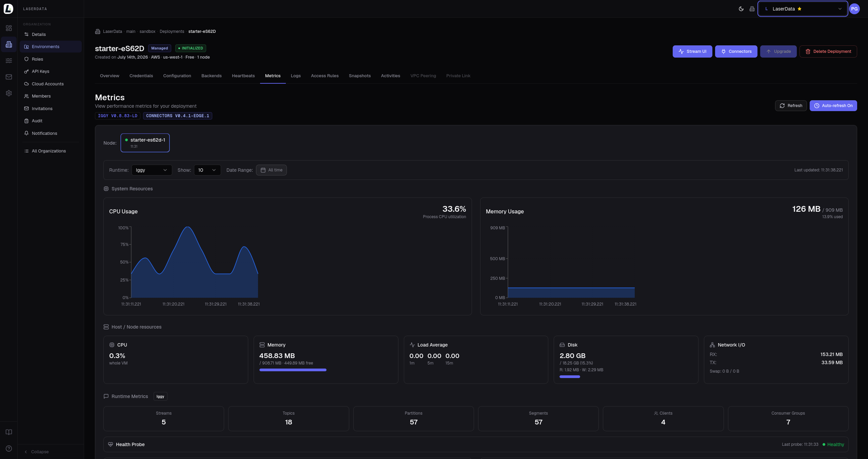Click the Memory card icon
The height and width of the screenshot is (459, 868).
point(262,345)
